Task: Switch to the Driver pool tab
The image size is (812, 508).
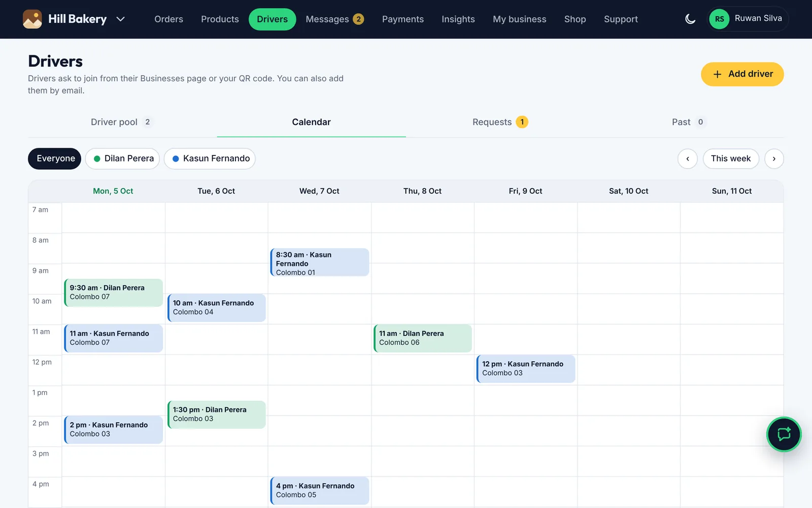Action: [122, 122]
